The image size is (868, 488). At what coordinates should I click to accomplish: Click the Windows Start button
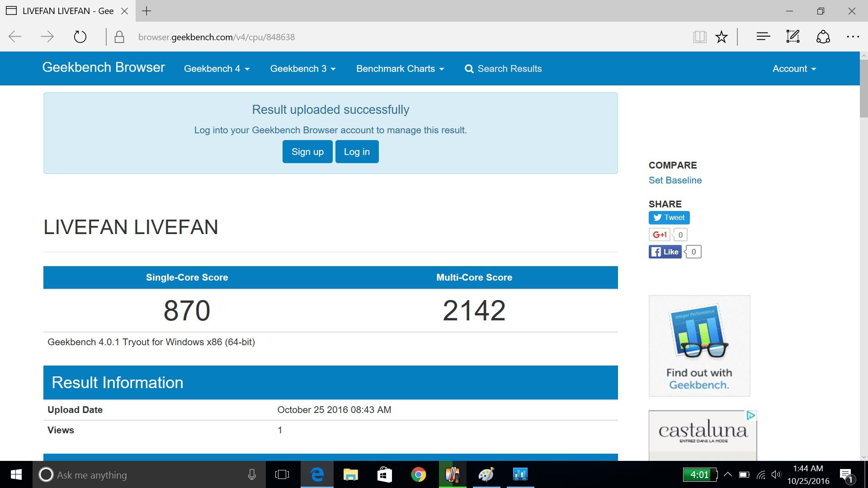pyautogui.click(x=16, y=474)
